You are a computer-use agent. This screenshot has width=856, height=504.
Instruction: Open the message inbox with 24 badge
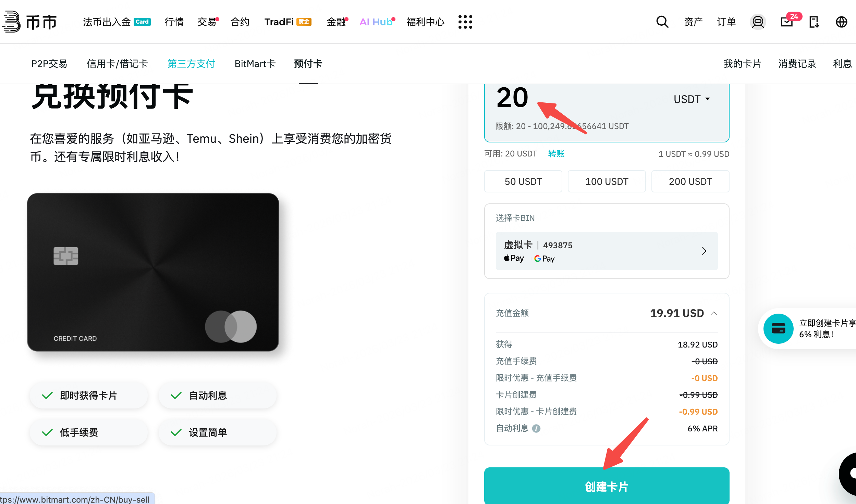(787, 22)
